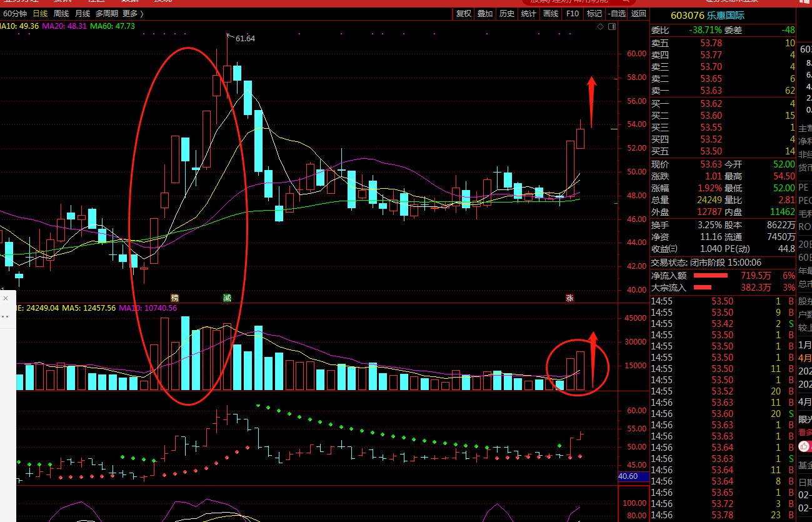812x522 pixels.
Task: Click the 叠加 overlay button
Action: pos(485,13)
